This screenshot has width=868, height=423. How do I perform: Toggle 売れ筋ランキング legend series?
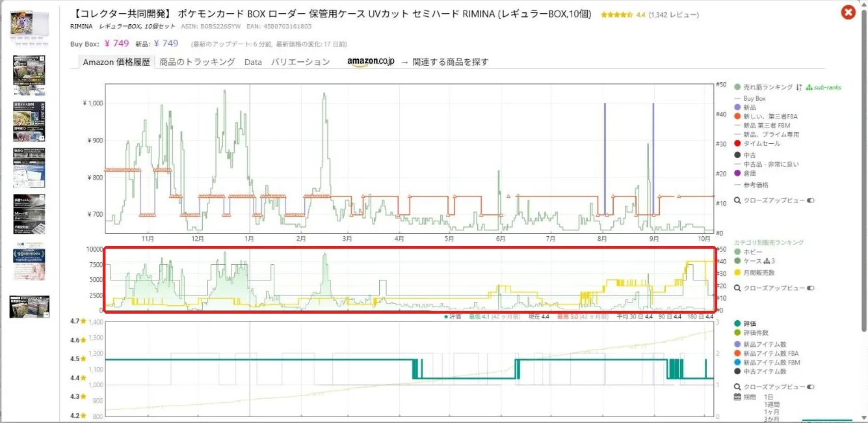click(x=763, y=87)
